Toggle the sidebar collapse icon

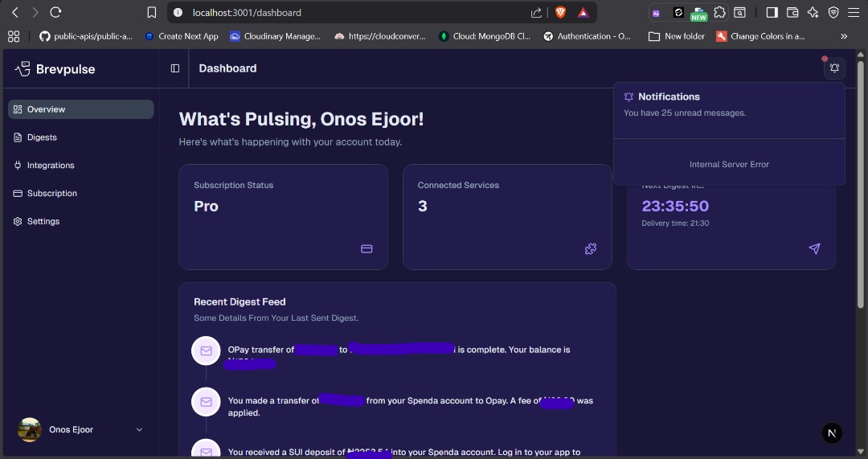click(x=175, y=68)
